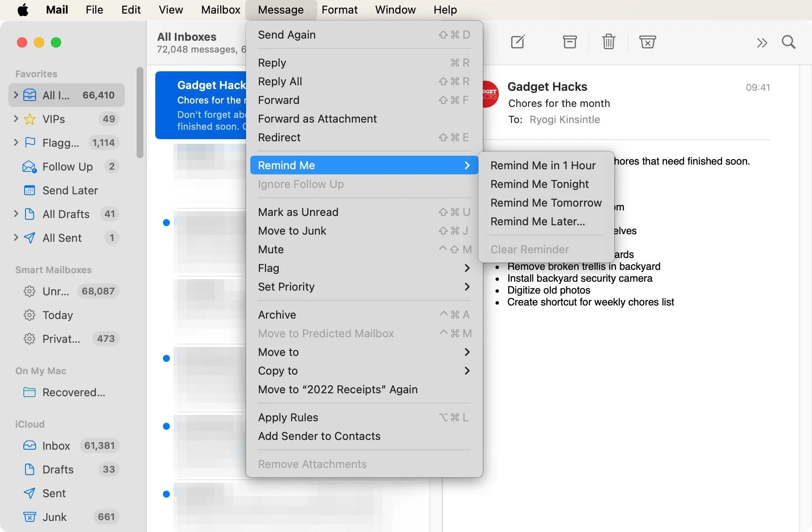Expand the Flagged disclosure chevron
The image size is (812, 532).
[16, 142]
